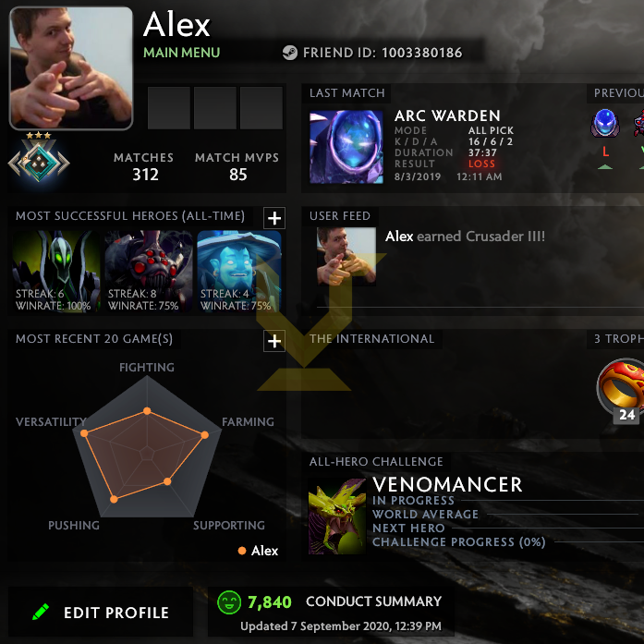Screen dimensions: 644x644
Task: Click Alex's profile avatar picture
Action: pos(71,68)
